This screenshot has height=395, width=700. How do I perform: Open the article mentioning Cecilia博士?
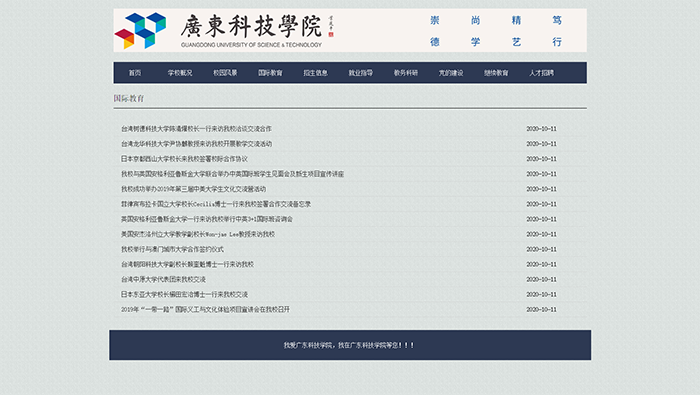click(216, 204)
